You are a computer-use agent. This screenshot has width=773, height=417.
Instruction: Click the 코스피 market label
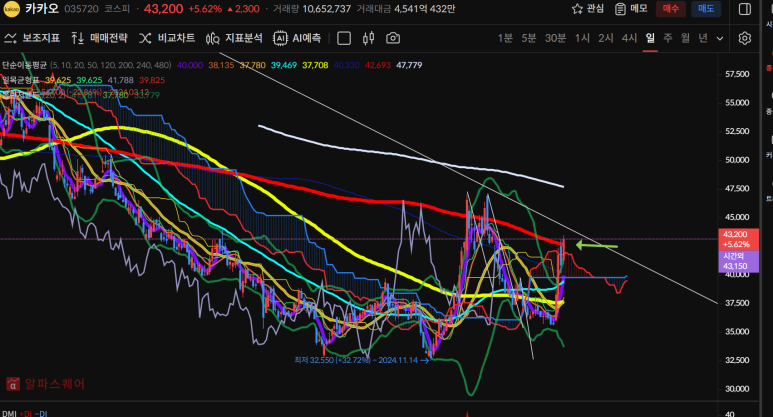pos(117,9)
